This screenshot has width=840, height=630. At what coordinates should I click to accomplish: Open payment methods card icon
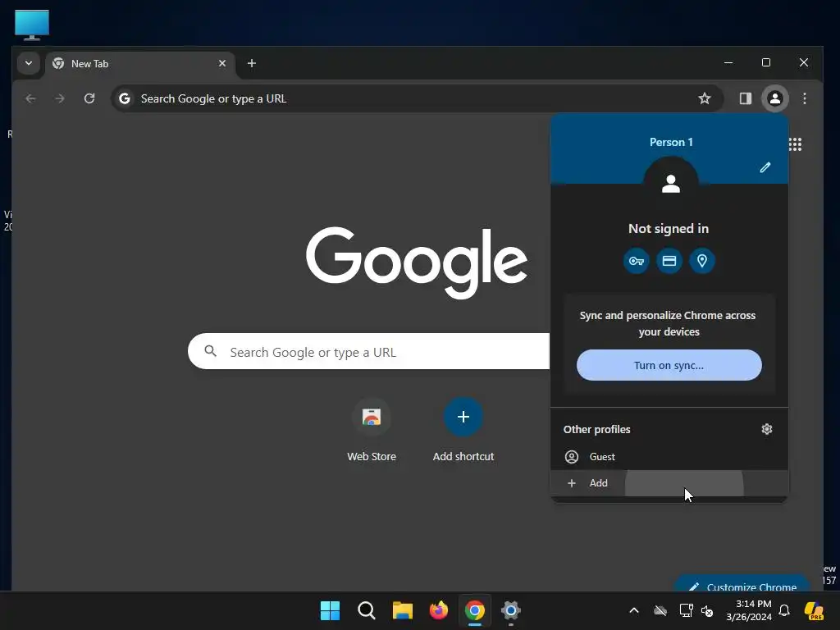(669, 261)
